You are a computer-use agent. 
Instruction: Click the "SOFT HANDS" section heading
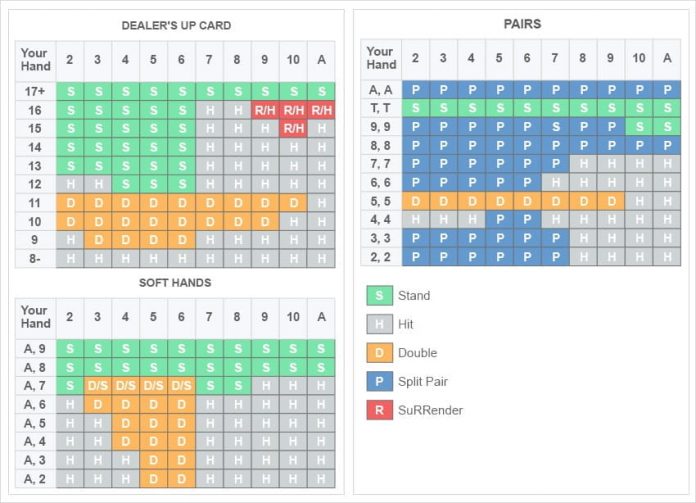[175, 283]
